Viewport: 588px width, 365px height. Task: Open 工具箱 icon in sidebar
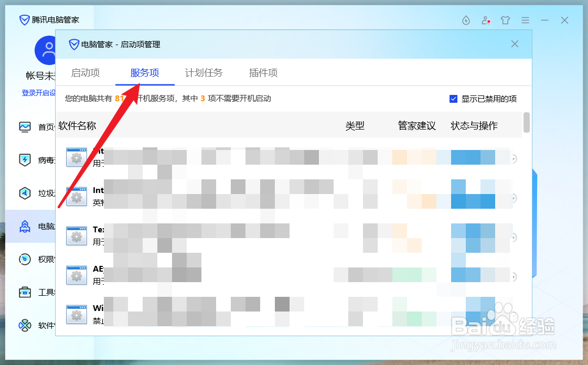click(25, 292)
